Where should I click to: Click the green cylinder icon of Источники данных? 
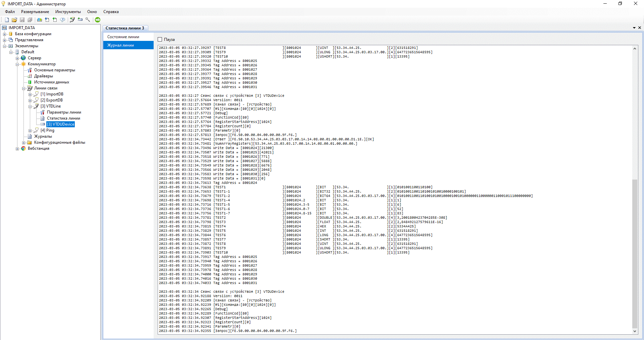point(30,82)
